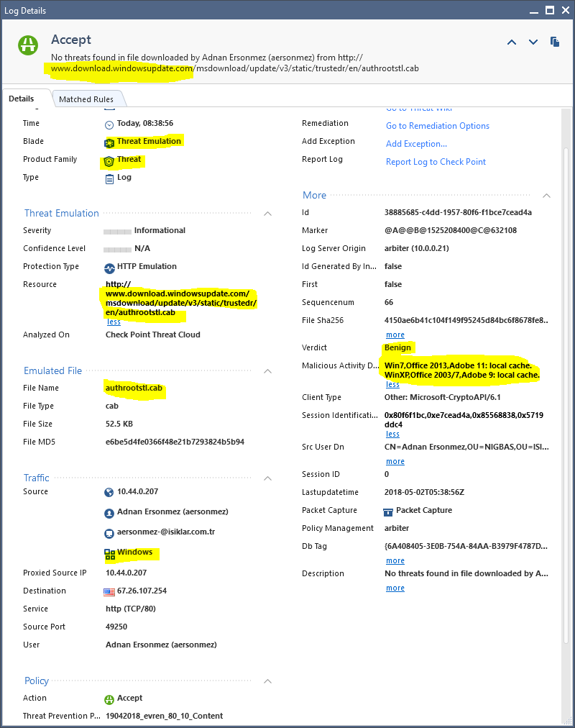Screen dimensions: 575x728
Task: Select User value Adnan Ersonmez (aersonmez)
Action: click(161, 645)
